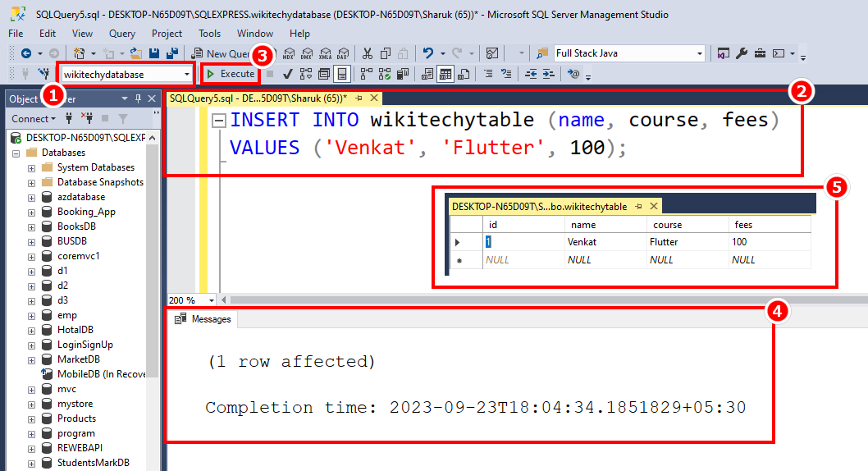Open the 200 % zoom dropdown

[212, 300]
